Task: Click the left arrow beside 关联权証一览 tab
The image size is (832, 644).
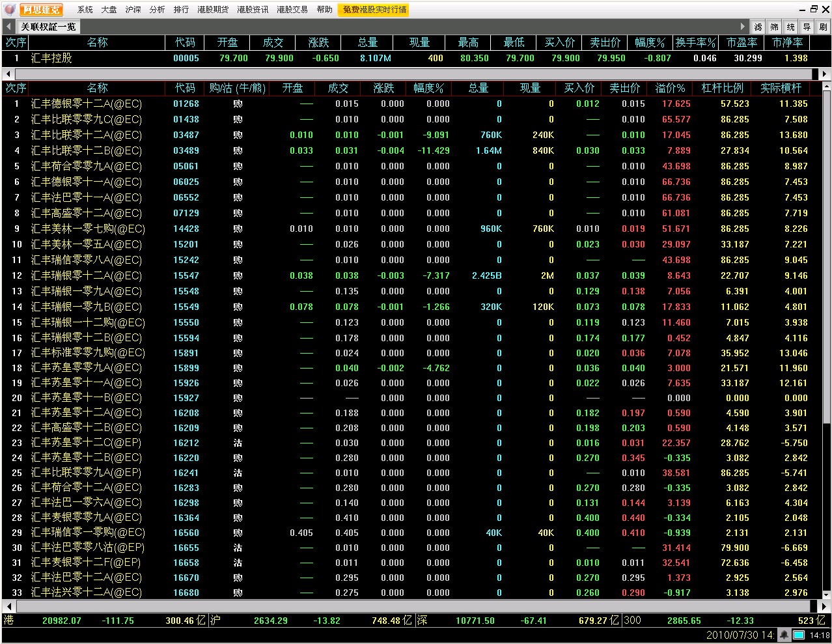Action: pos(8,27)
